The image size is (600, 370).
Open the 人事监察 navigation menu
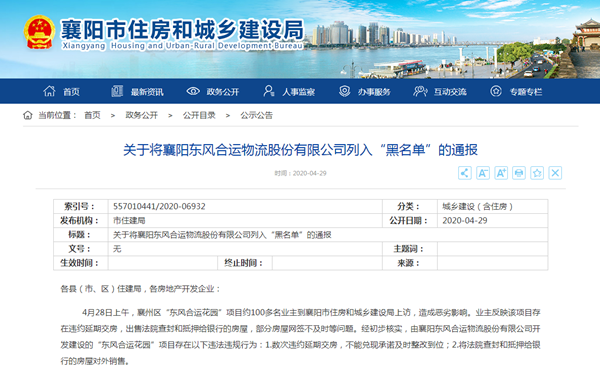[x=298, y=92]
